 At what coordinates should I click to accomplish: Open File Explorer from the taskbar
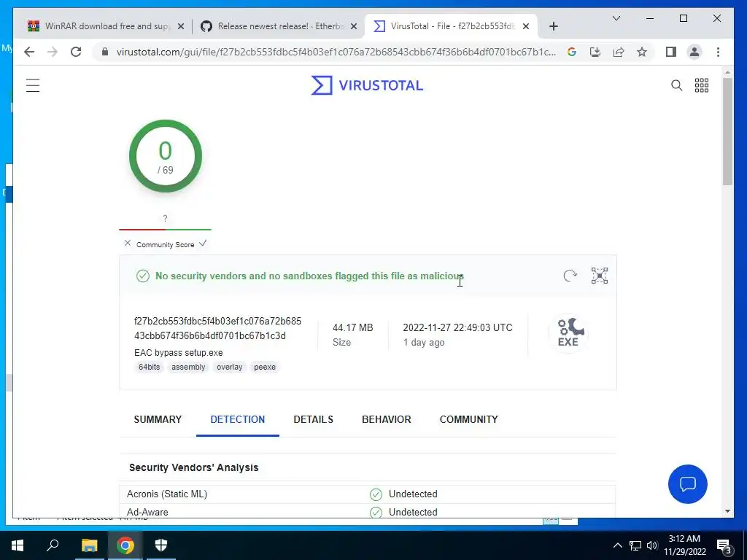[89, 545]
